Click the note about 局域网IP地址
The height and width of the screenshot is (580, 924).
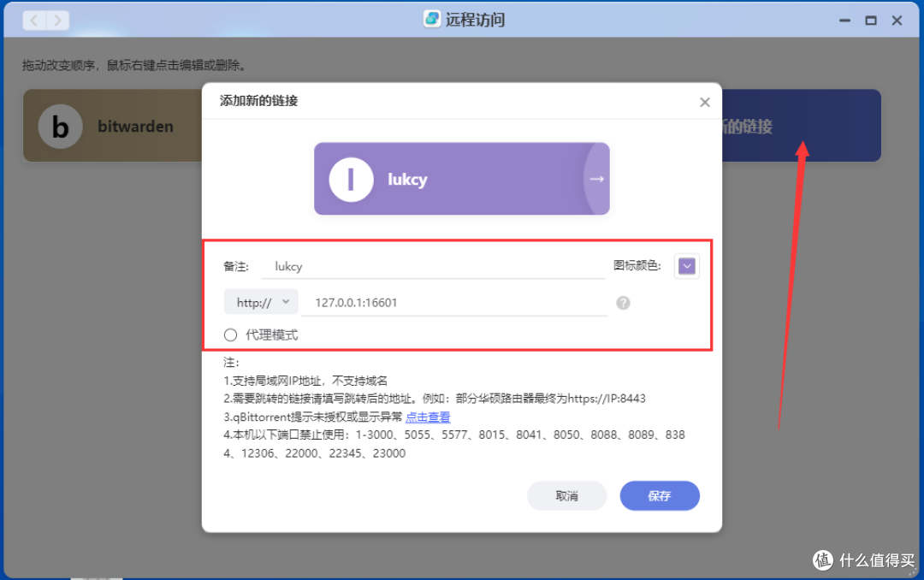pos(305,380)
